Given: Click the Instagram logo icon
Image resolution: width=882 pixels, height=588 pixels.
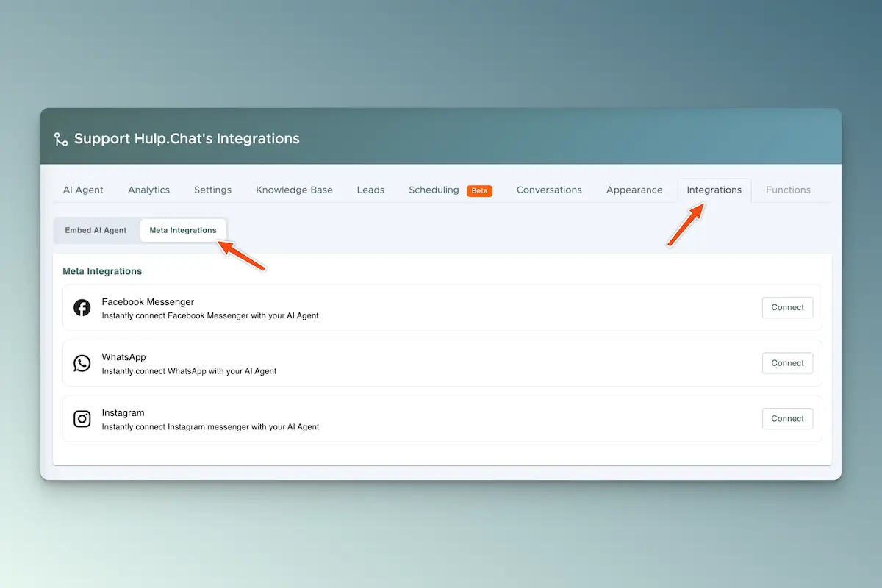Looking at the screenshot, I should [82, 419].
